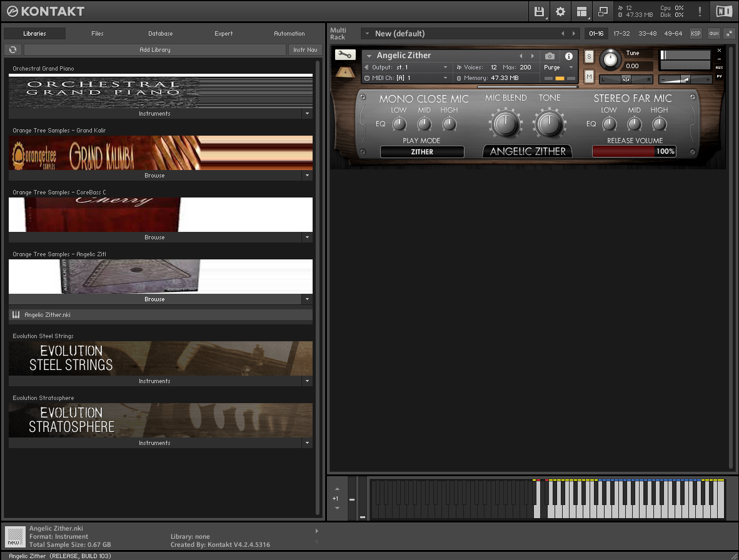The height and width of the screenshot is (560, 739).
Task: Adjust the Release Volume slider
Action: [x=635, y=151]
